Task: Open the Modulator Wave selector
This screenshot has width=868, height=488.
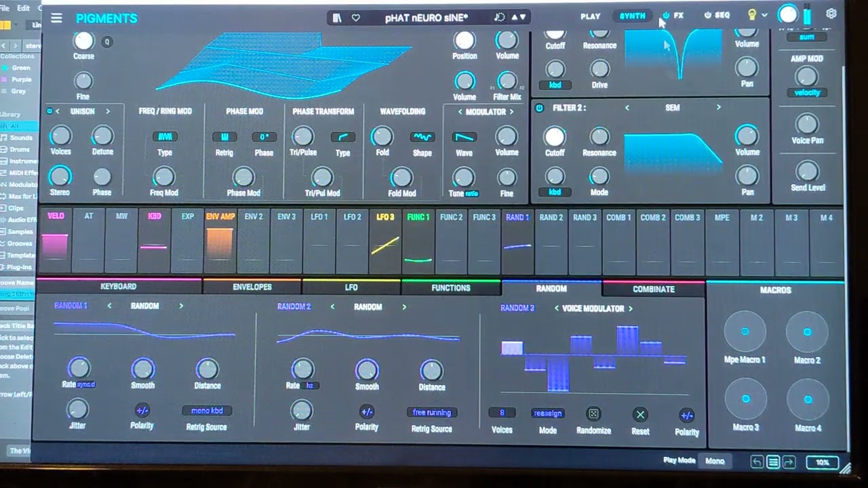Action: click(464, 137)
